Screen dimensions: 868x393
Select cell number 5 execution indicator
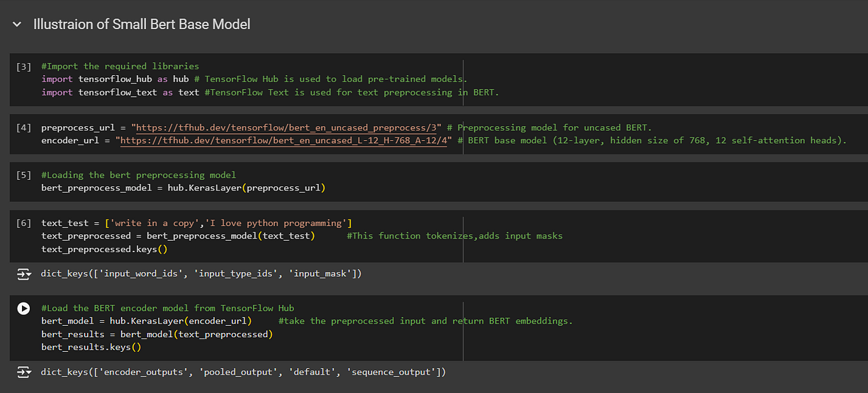click(23, 175)
